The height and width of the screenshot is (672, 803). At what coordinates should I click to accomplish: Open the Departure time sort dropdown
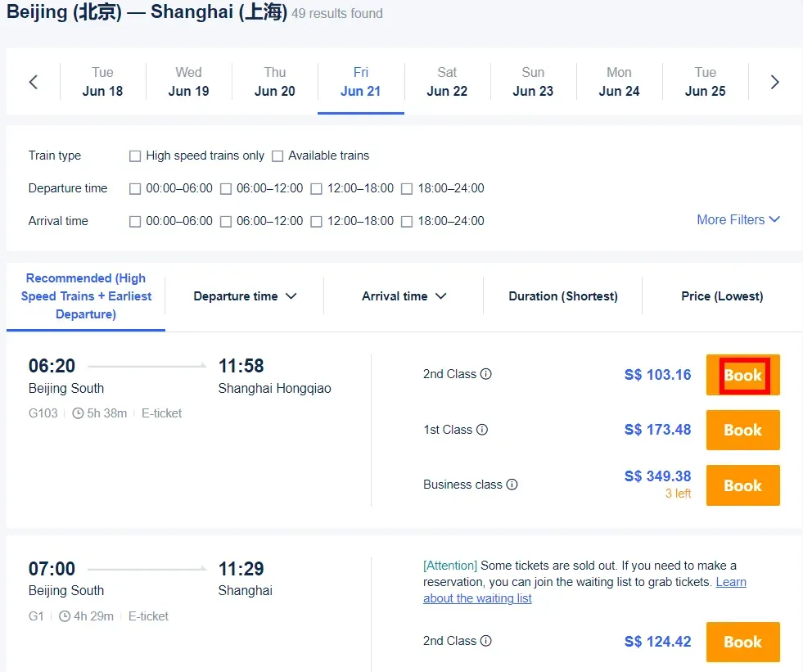coord(243,296)
